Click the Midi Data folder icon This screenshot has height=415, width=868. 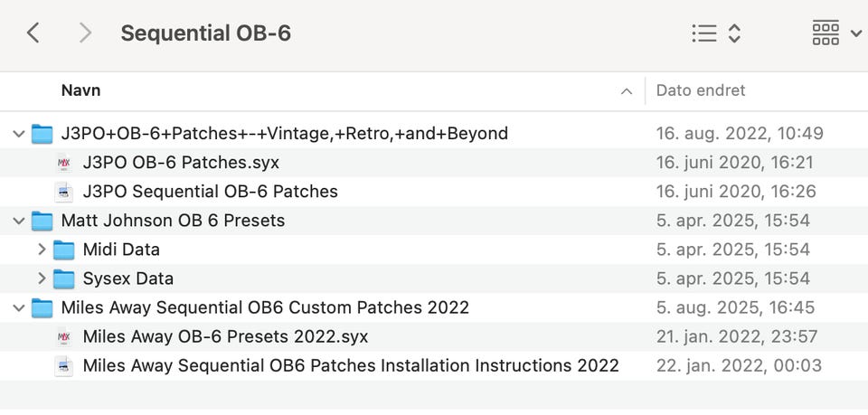point(63,250)
